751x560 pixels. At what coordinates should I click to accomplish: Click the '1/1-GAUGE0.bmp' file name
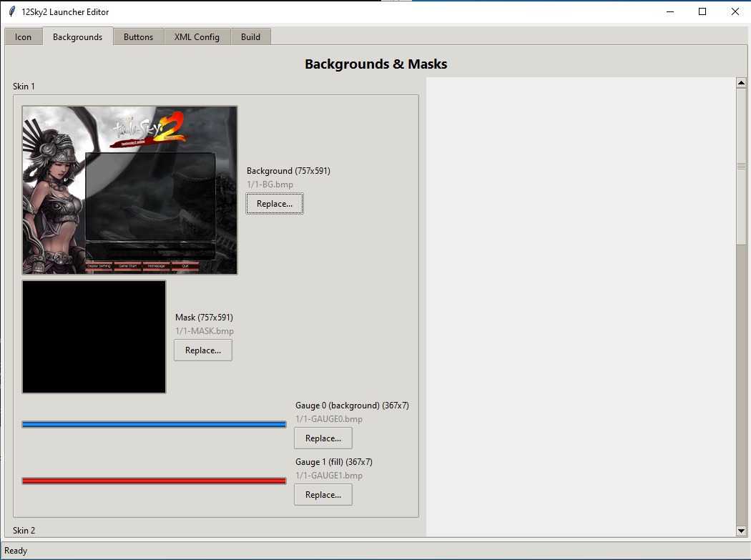pos(329,419)
